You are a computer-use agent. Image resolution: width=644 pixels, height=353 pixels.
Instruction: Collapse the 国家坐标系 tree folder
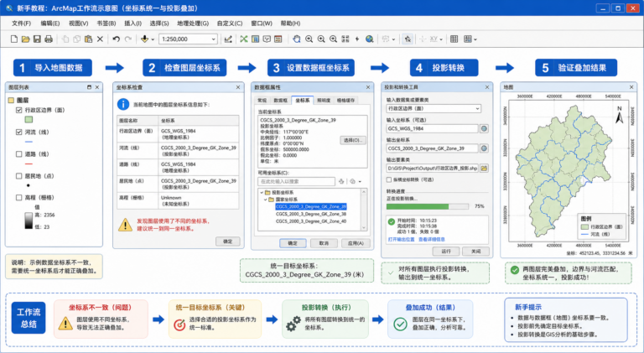pos(266,200)
